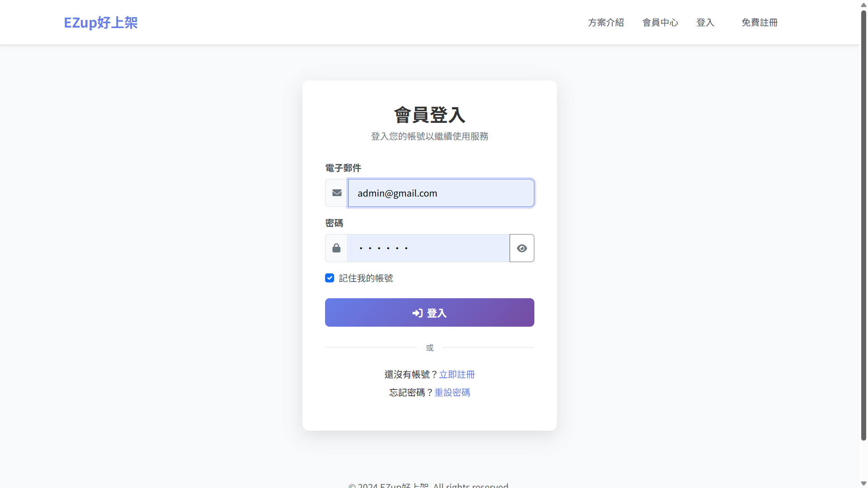Click the EZup好上架 logo link
The height and width of the screenshot is (488, 868).
[101, 23]
